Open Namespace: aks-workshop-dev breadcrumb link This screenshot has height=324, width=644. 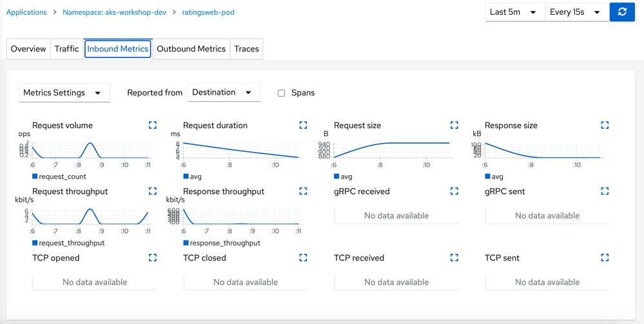pos(115,12)
